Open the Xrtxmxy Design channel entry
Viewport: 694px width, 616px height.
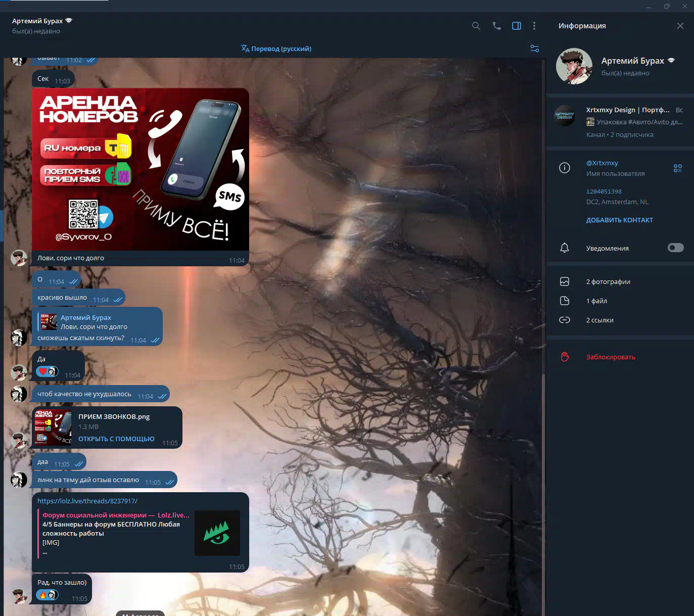620,122
